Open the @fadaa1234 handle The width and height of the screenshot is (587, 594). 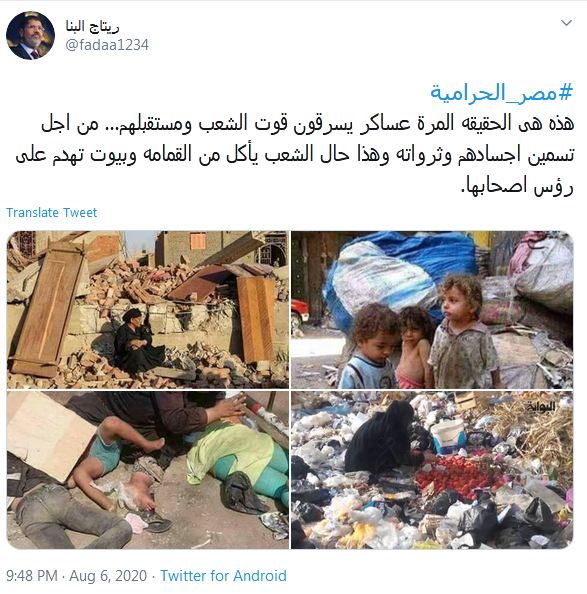pos(107,45)
